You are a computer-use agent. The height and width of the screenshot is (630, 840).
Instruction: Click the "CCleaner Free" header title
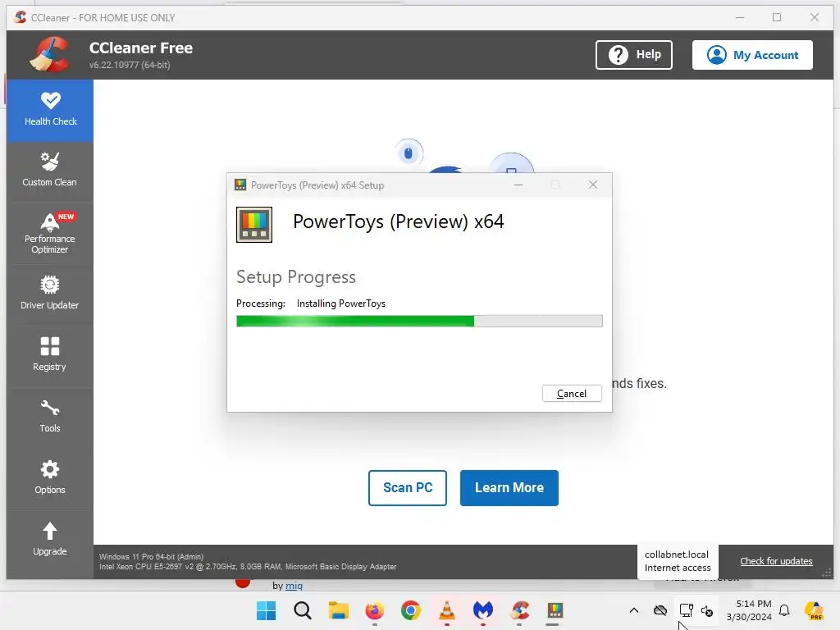click(141, 48)
